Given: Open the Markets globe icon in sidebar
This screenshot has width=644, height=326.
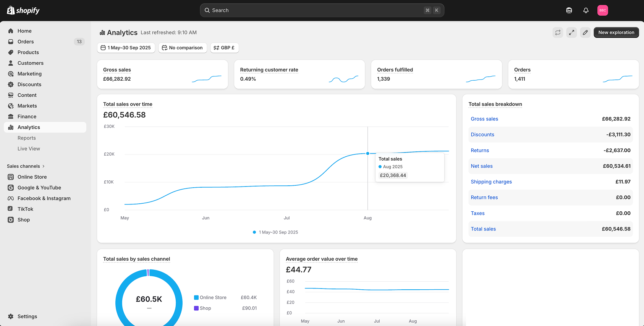Looking at the screenshot, I should 11,106.
